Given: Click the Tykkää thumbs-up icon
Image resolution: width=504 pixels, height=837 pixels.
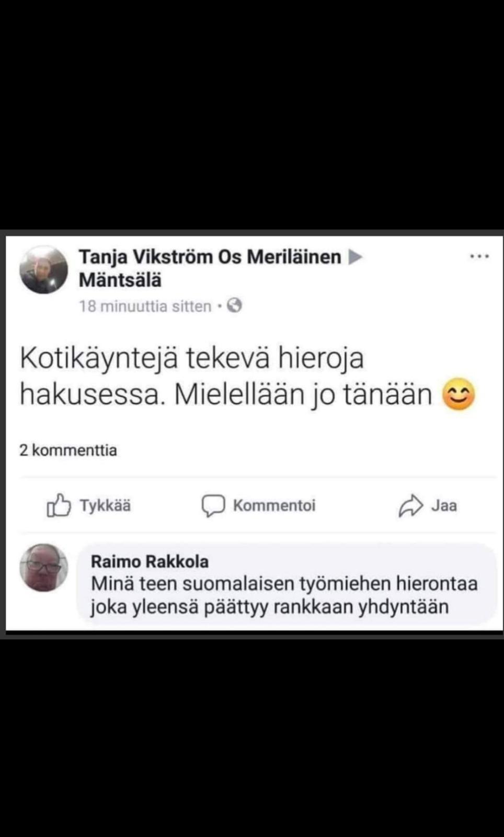Looking at the screenshot, I should pos(59,505).
